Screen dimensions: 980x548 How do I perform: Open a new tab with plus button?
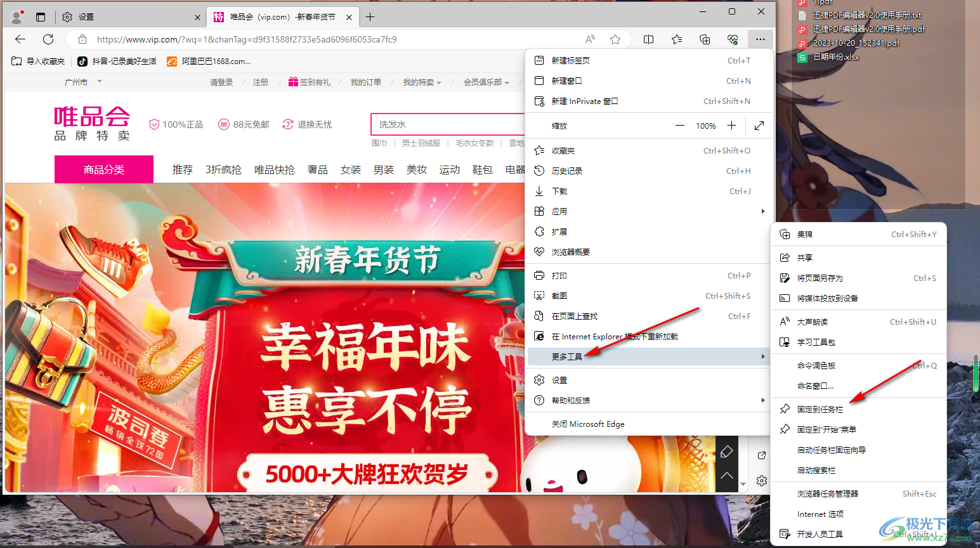[370, 17]
